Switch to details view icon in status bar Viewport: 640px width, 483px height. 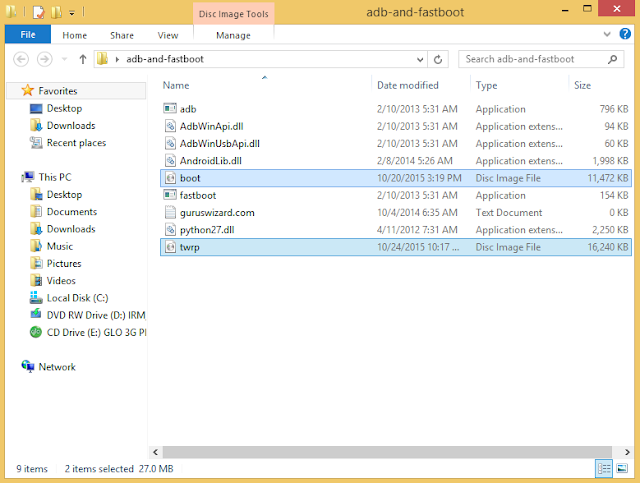point(604,468)
